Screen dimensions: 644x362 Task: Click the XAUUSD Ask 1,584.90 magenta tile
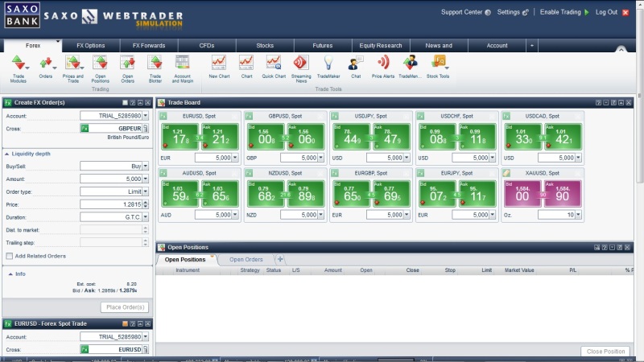563,193
